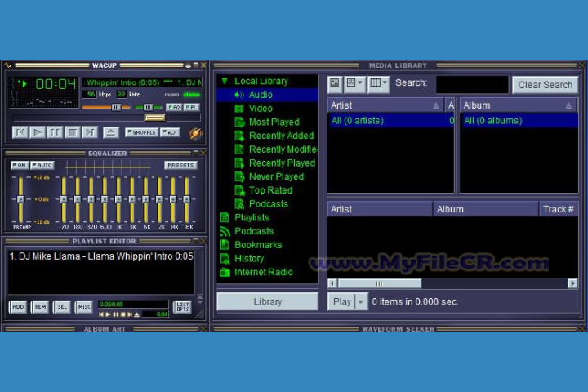Open LIST OPTS menu in Playlist Editor

coord(183,307)
